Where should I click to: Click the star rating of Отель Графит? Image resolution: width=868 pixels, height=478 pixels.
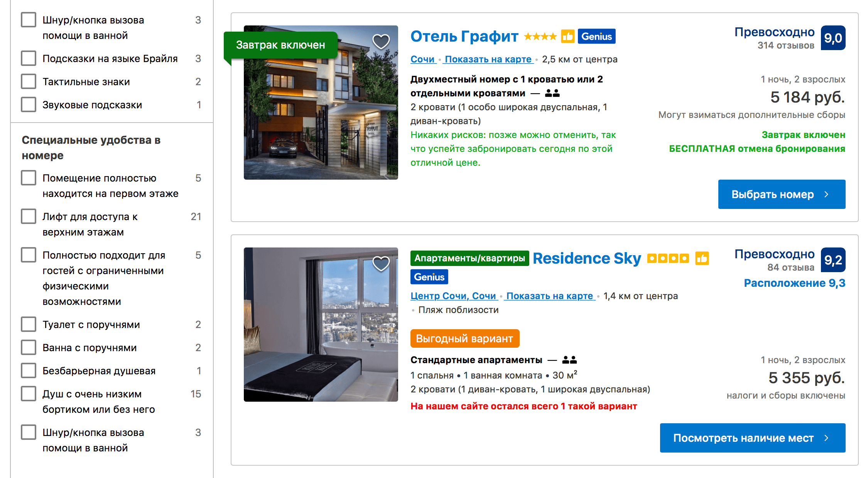click(540, 37)
